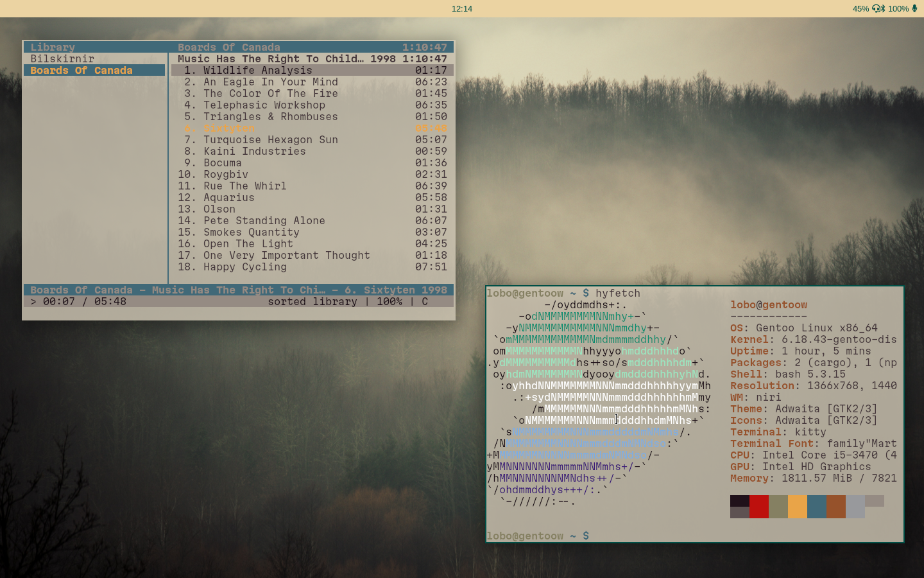Select track 12 Aquarius

tap(312, 197)
